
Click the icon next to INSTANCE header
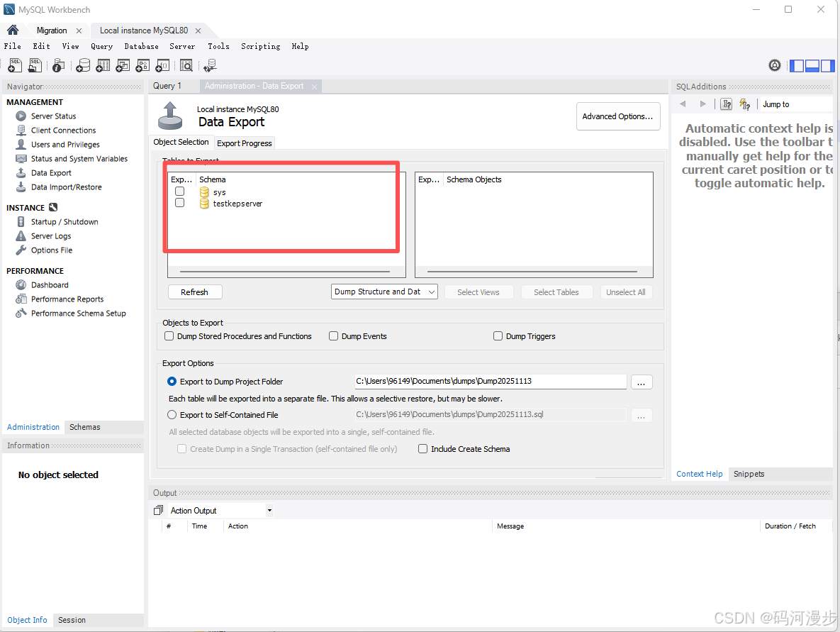click(53, 207)
